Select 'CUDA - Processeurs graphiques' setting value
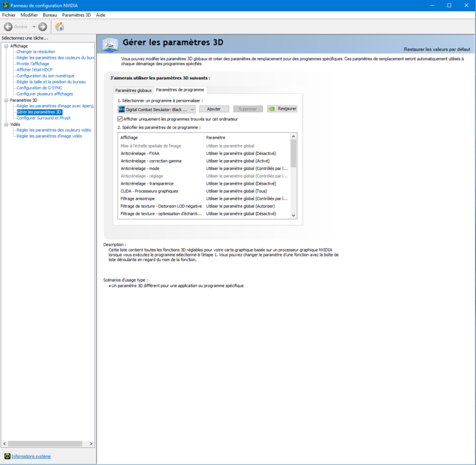This screenshot has width=476, height=465. click(x=236, y=191)
